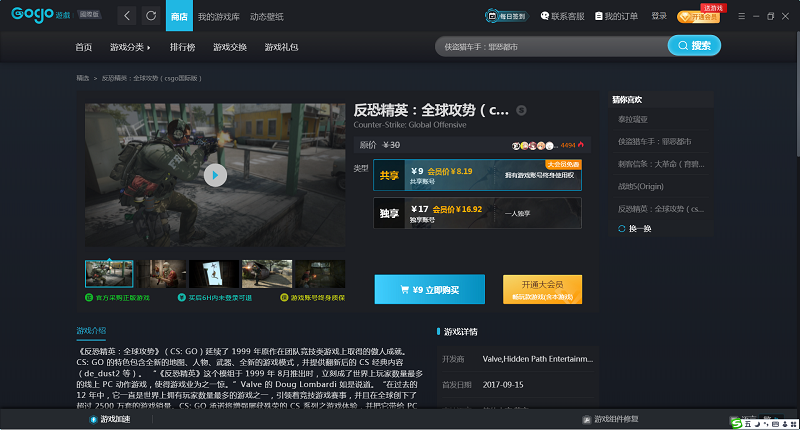Click the player avatars row

click(x=534, y=145)
